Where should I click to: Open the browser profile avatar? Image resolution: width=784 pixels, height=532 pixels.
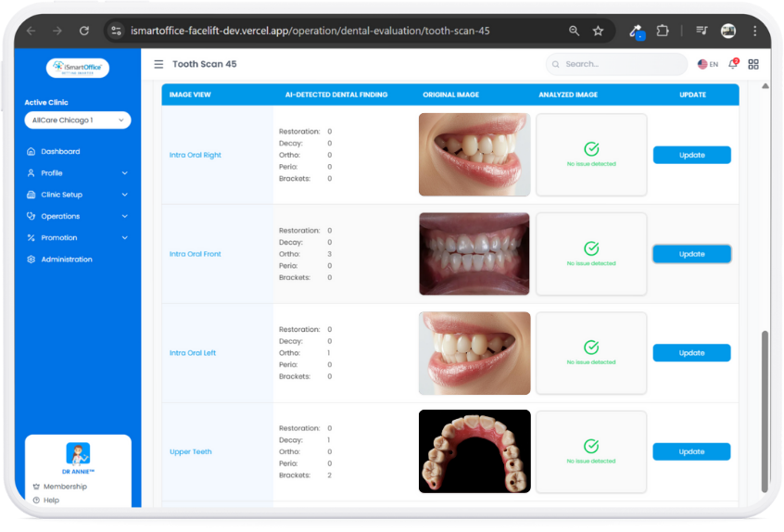[728, 31]
